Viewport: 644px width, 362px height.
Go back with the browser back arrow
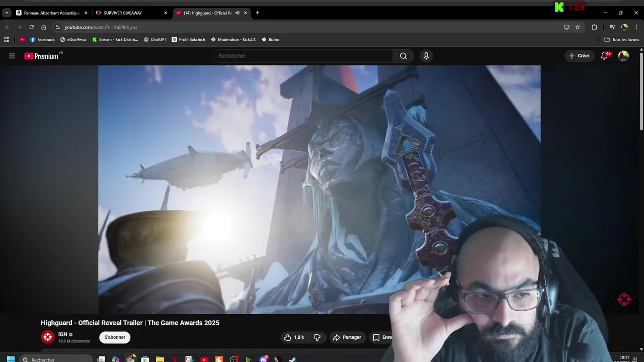pos(7,27)
